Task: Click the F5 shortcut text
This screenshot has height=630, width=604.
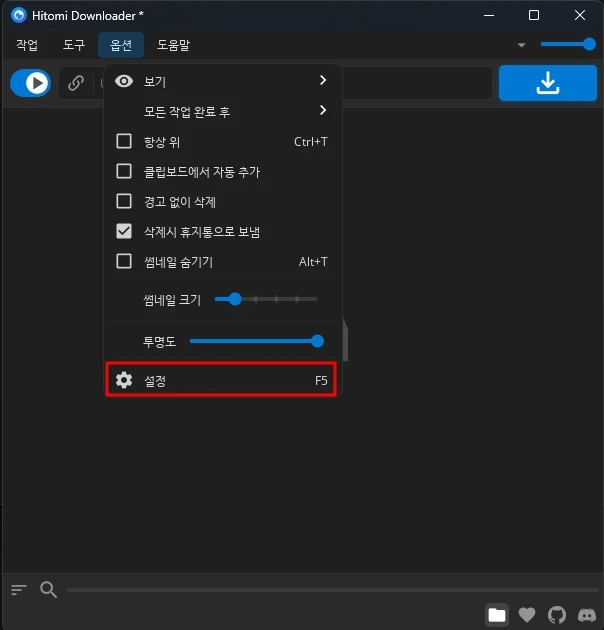Action: pyautogui.click(x=321, y=380)
